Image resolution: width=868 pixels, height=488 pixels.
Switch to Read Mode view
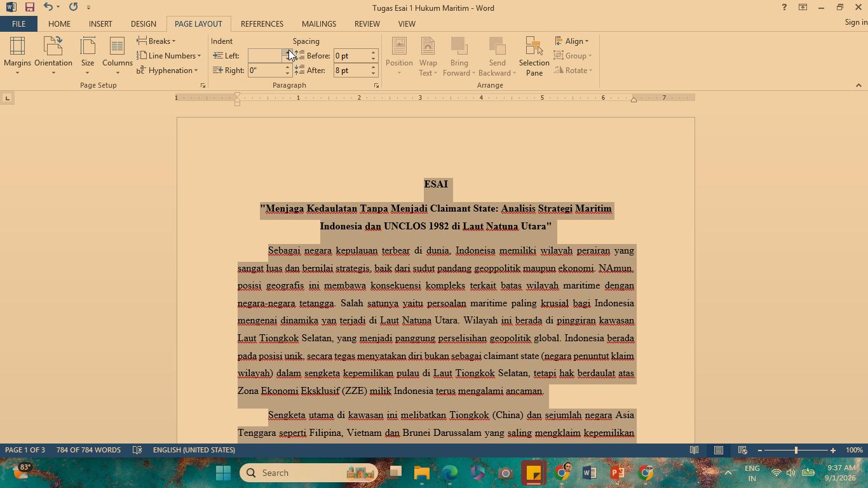pos(695,450)
